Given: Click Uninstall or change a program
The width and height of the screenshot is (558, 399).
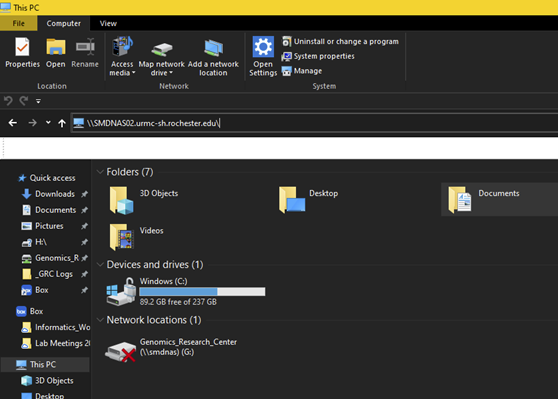Looking at the screenshot, I should click(x=340, y=42).
